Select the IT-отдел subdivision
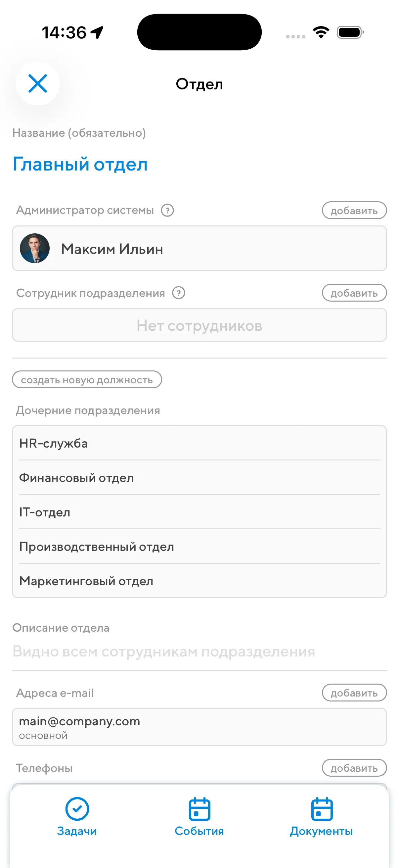The width and height of the screenshot is (399, 868). coord(199,512)
